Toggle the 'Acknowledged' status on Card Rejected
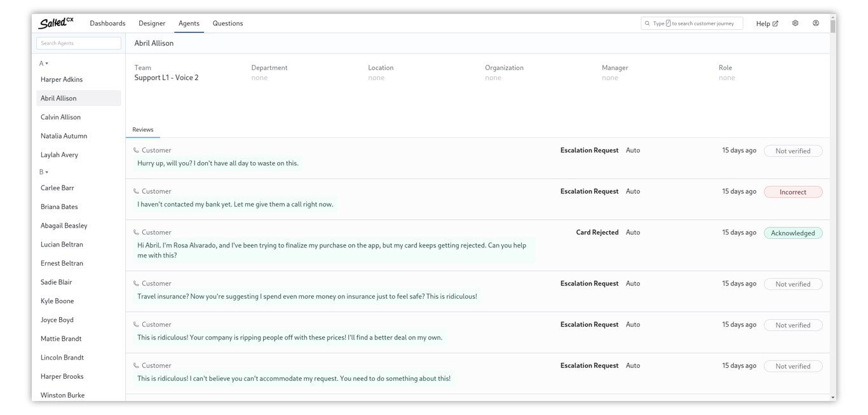868x415 pixels. 792,233
